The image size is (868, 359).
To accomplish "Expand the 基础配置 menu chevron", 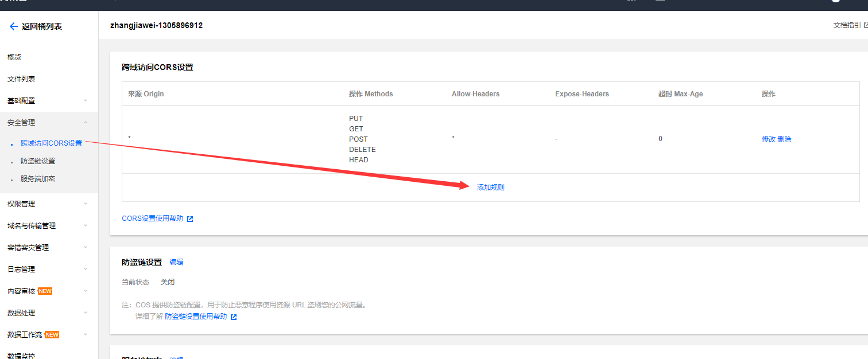I will click(x=86, y=100).
